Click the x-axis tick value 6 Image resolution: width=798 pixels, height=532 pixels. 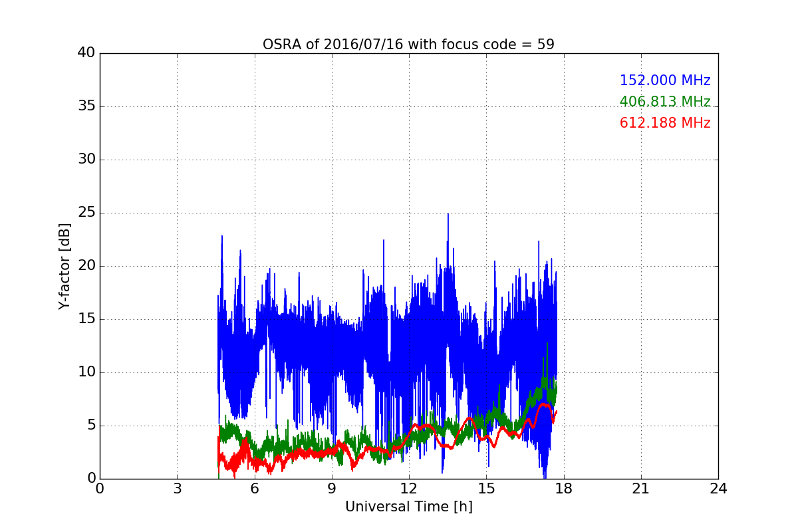click(x=254, y=489)
